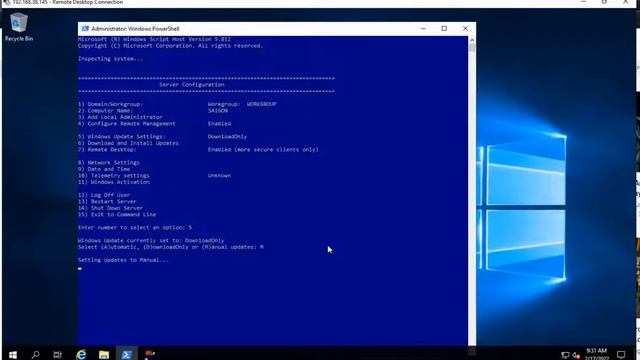Click the "6) Download and Install Updates" line
The image size is (640, 360).
[128, 143]
